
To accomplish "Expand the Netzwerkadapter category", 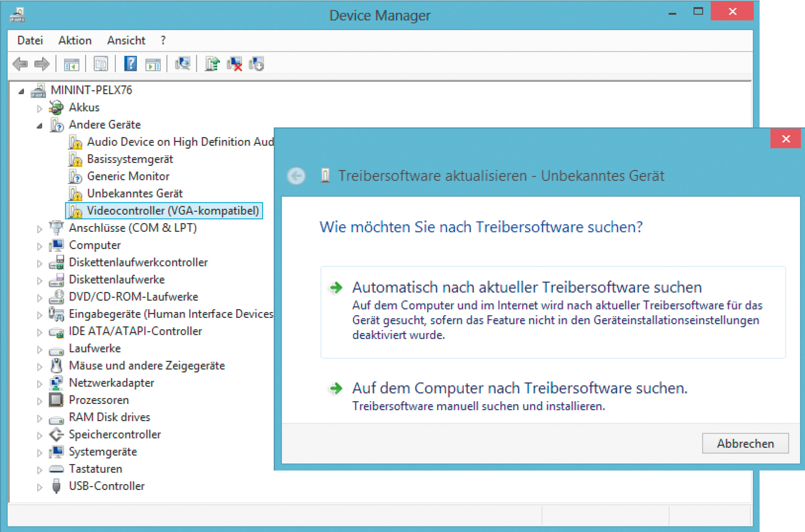I will point(39,384).
